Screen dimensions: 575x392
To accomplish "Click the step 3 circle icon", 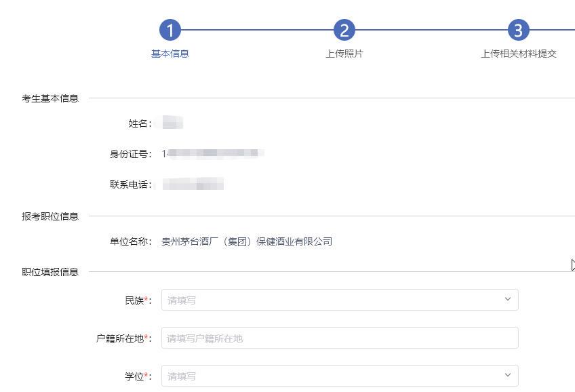I will tap(519, 30).
